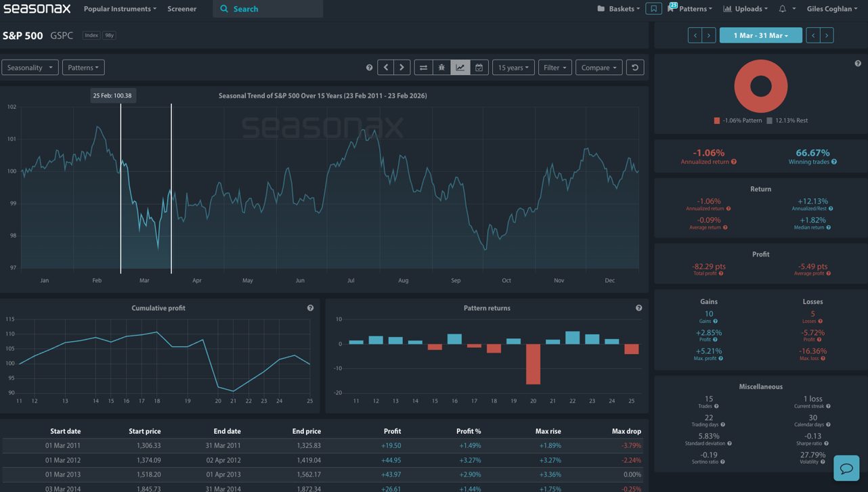Image resolution: width=868 pixels, height=492 pixels.
Task: Click the help icon in Pattern returns panel
Action: point(638,308)
